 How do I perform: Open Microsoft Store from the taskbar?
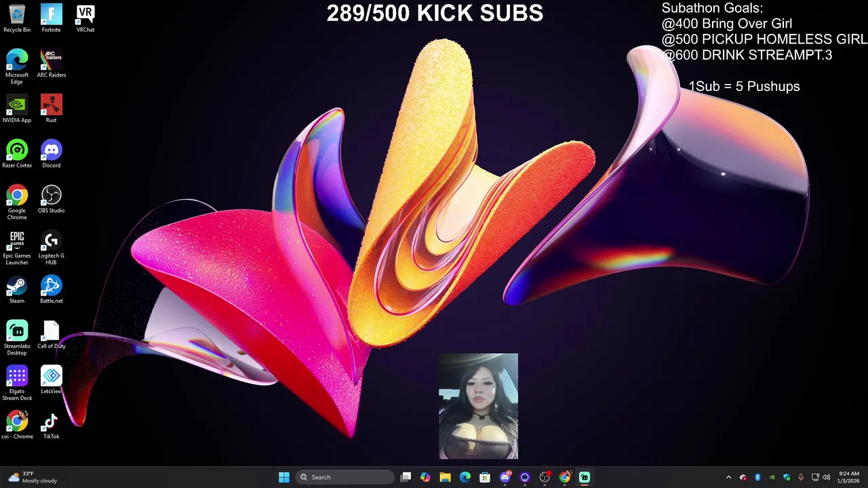point(485,477)
